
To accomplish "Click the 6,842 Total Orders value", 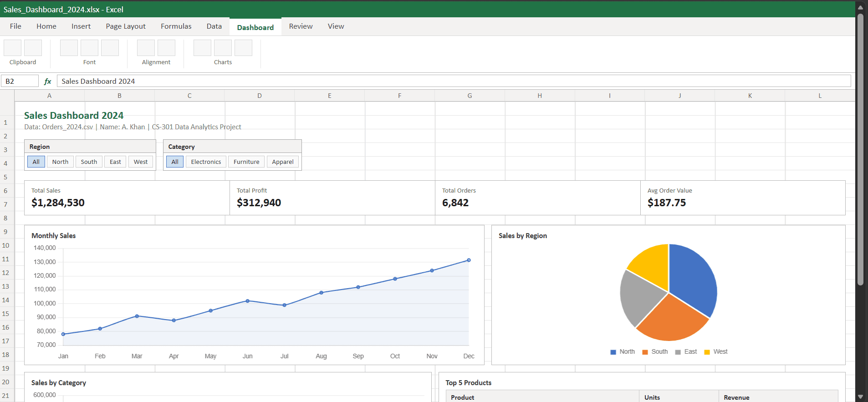I will tap(455, 203).
